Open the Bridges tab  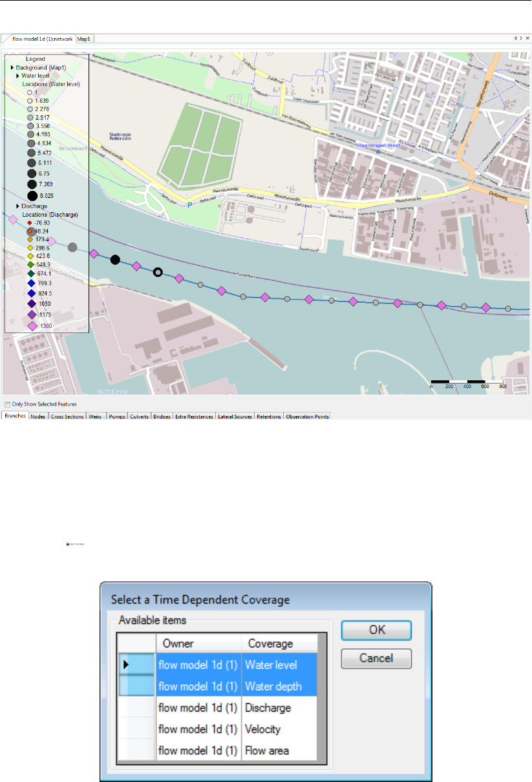pos(162,417)
